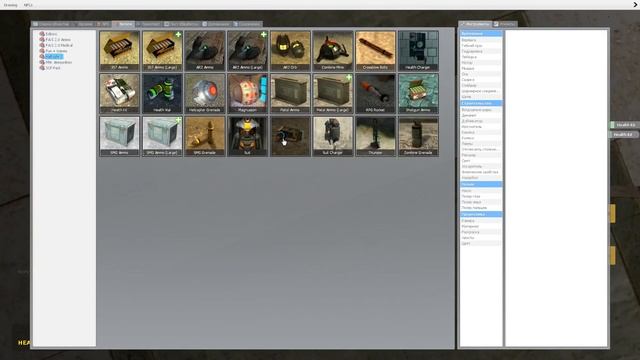Screen dimensions: 640x360
Task: Select the Гибкий трос tool
Action: pos(481,46)
